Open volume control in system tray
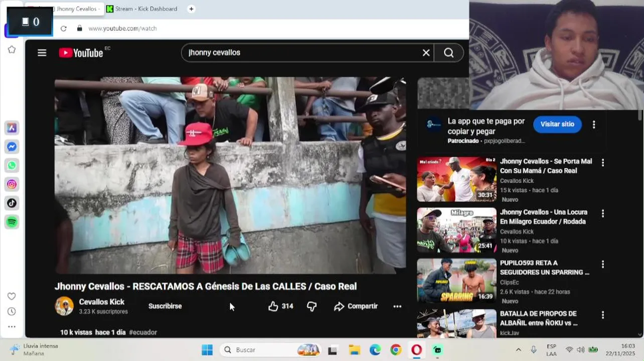The height and width of the screenshot is (361, 644). point(581,350)
